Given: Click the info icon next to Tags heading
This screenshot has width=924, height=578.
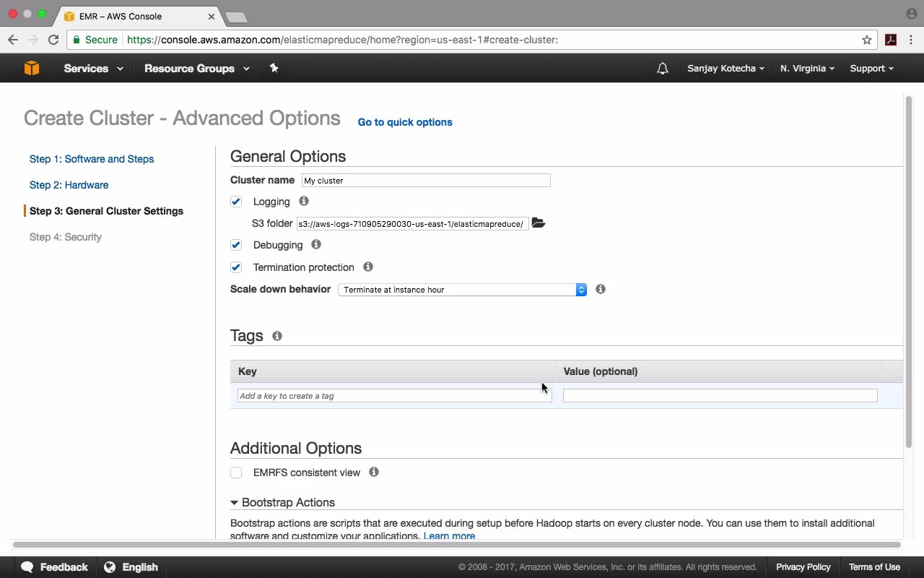Looking at the screenshot, I should pyautogui.click(x=277, y=336).
